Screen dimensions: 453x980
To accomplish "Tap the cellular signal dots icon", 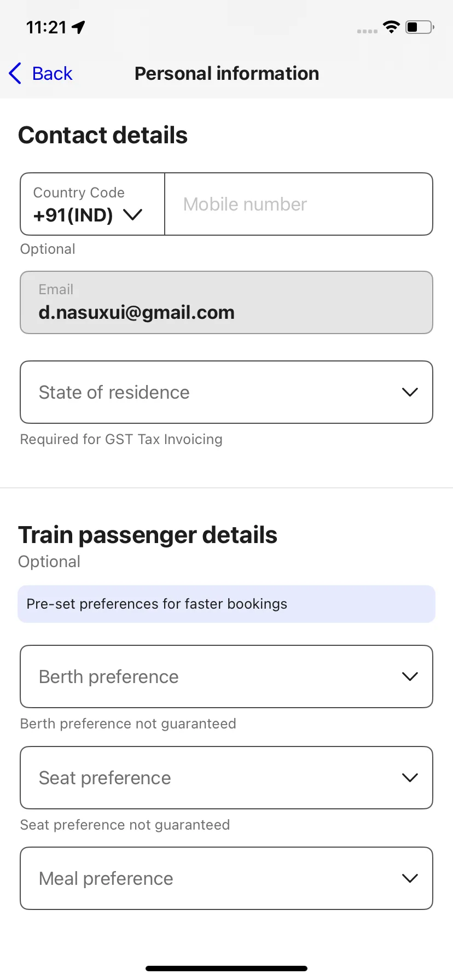I will [367, 31].
